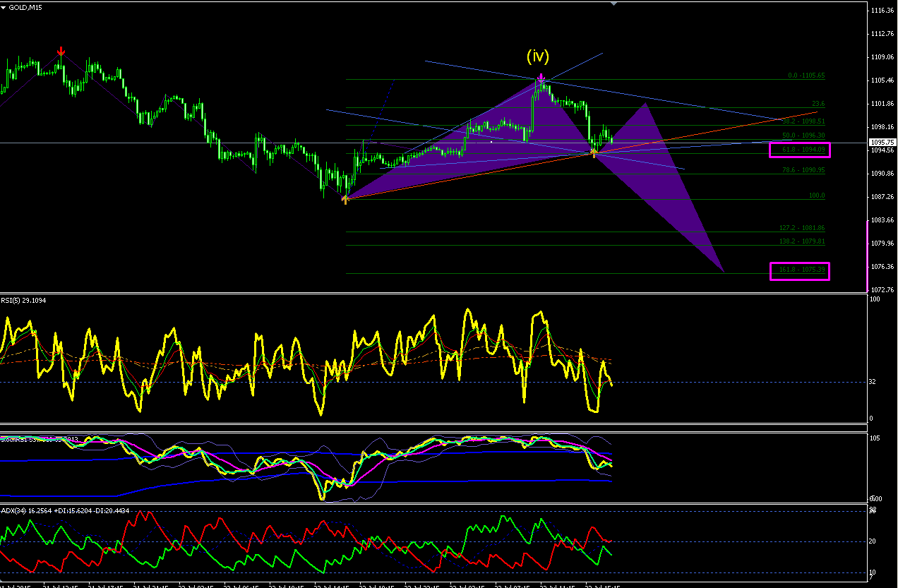
Task: Click the 23.6 Fibonacci level label
Action: 818,104
